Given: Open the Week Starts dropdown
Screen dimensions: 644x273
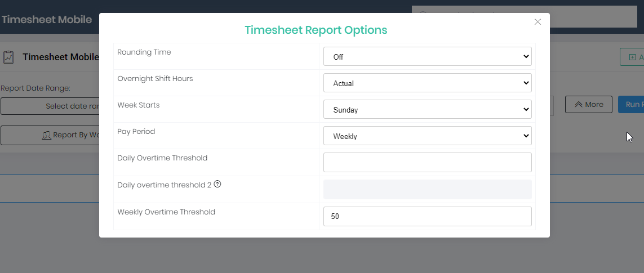Looking at the screenshot, I should tap(427, 109).
